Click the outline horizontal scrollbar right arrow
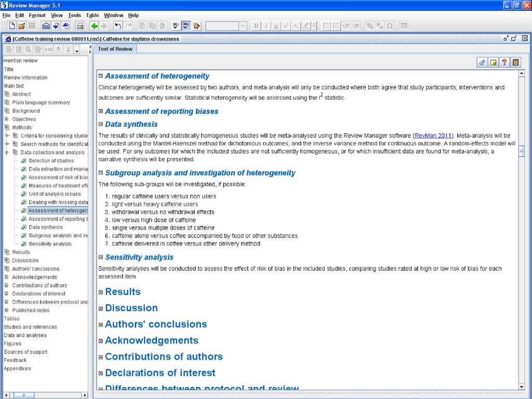 [x=85, y=395]
